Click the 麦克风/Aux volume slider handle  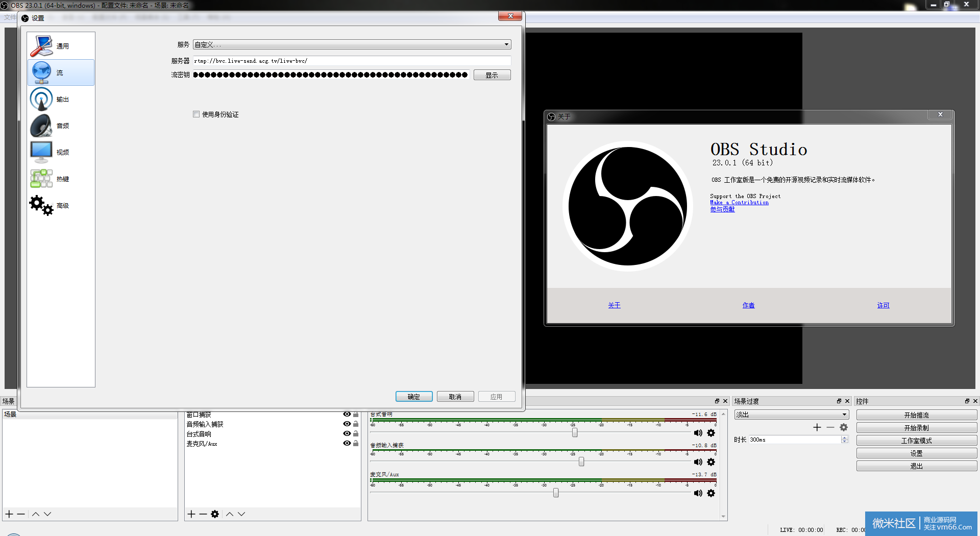pos(556,493)
